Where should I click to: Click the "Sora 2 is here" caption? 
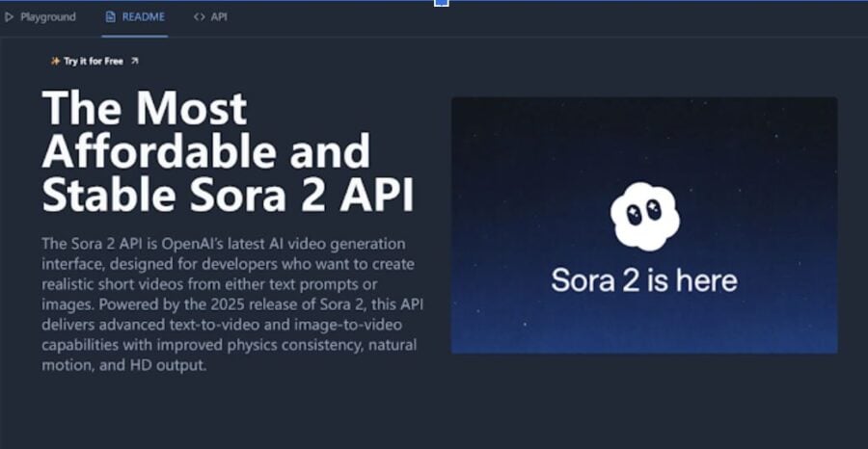[x=644, y=280]
